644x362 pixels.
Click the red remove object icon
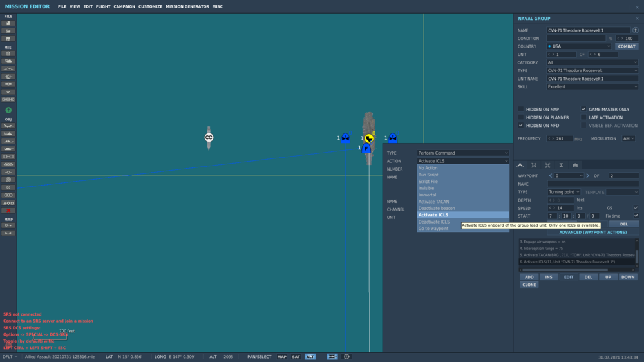(x=8, y=211)
